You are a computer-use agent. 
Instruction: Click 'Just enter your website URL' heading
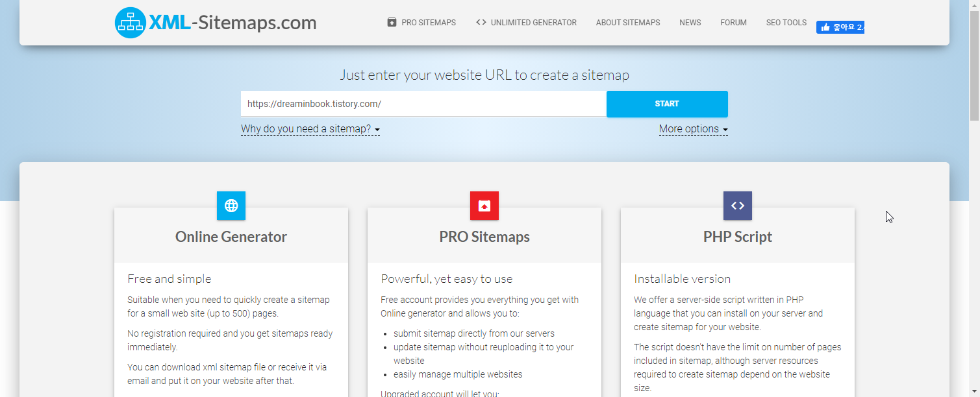[484, 75]
